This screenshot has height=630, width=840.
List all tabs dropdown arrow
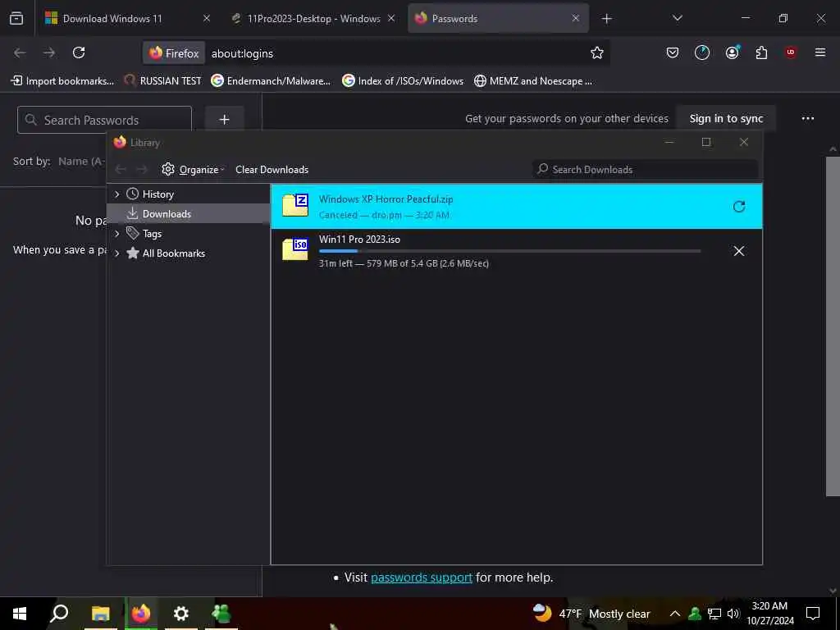(677, 18)
